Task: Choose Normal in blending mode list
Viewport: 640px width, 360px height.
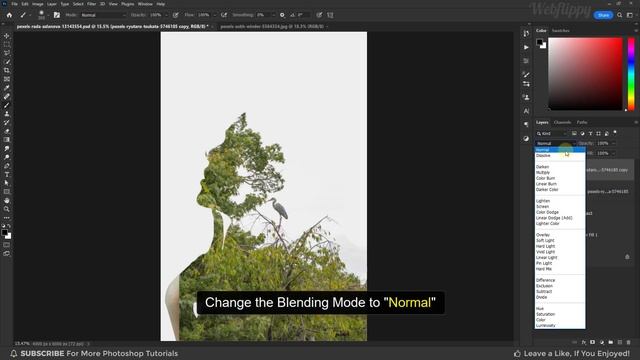Action: [560, 150]
